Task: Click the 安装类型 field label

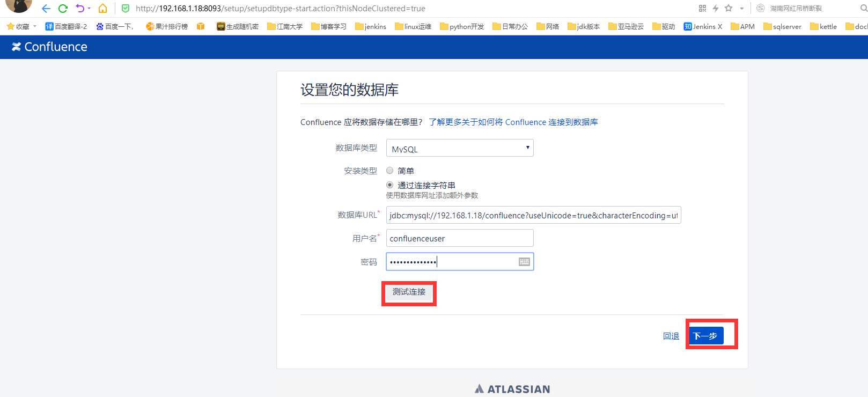Action: pyautogui.click(x=361, y=171)
